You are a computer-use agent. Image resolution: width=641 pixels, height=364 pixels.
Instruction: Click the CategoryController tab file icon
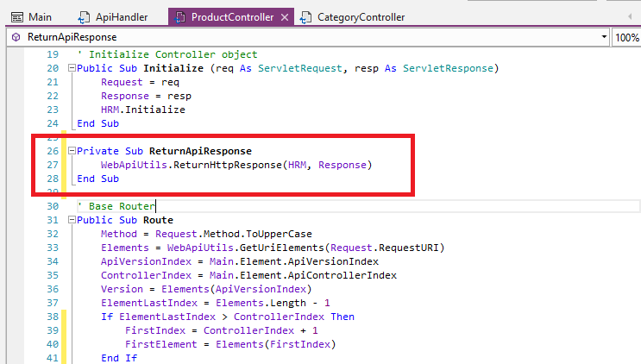coord(306,16)
